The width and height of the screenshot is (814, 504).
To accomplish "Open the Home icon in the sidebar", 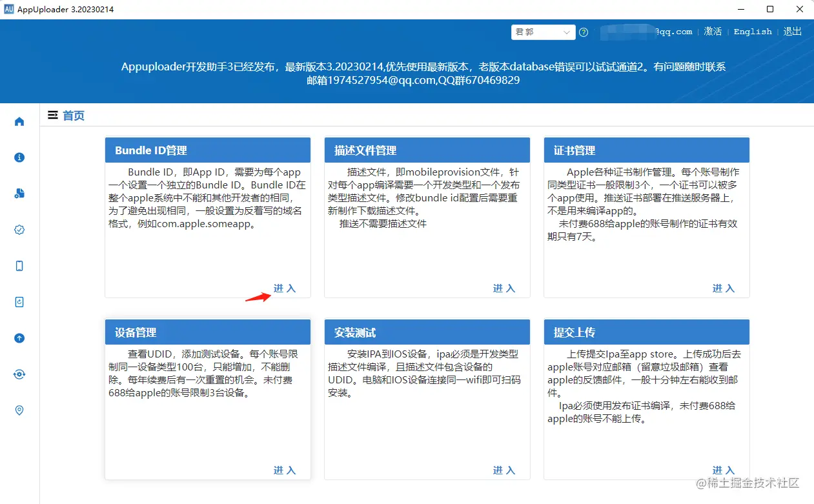I will 19,121.
